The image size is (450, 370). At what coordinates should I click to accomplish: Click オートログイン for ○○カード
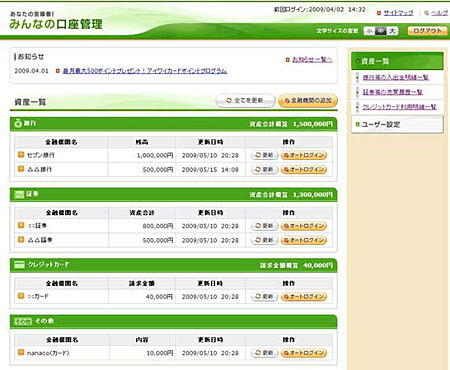(303, 296)
